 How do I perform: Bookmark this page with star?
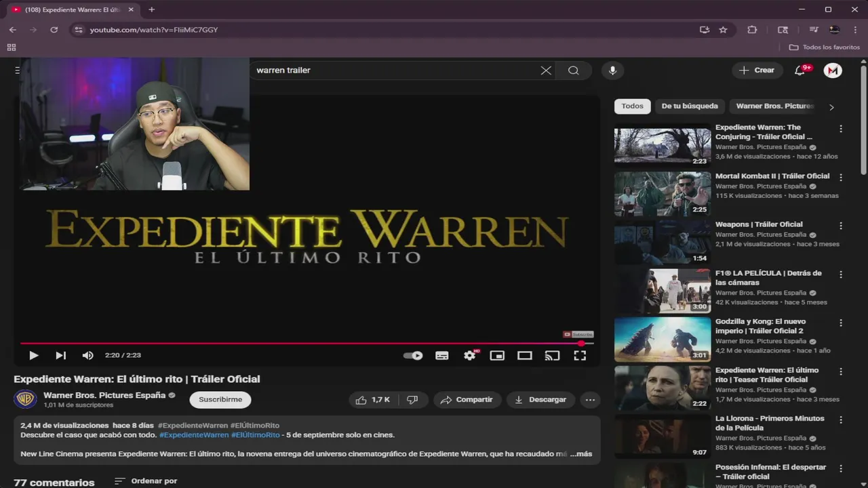tap(724, 30)
